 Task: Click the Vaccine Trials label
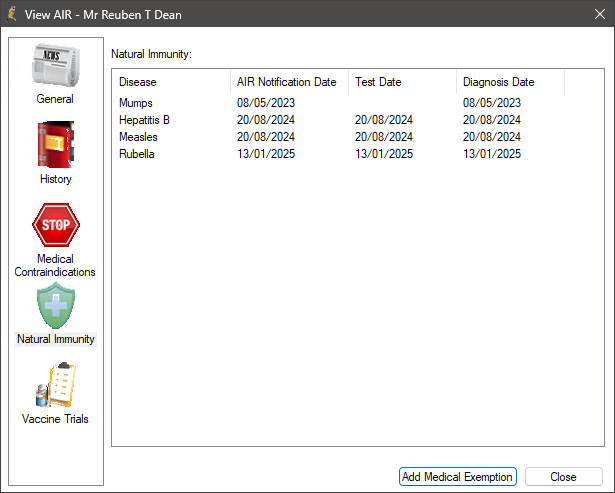point(55,419)
